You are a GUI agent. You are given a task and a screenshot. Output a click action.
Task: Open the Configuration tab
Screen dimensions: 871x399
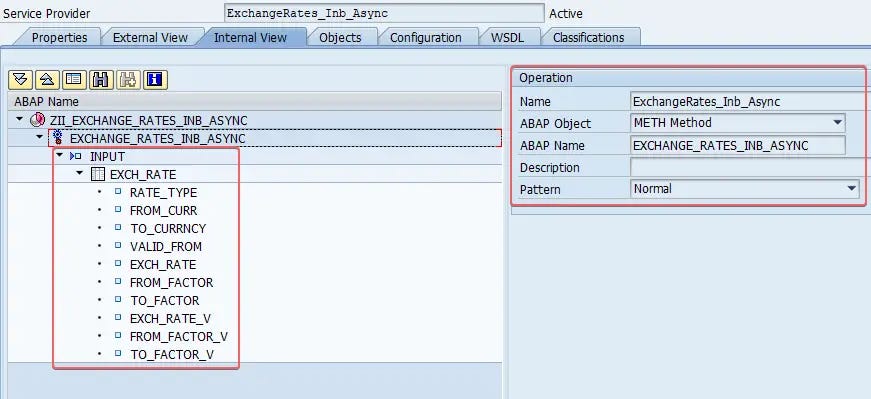pos(426,38)
